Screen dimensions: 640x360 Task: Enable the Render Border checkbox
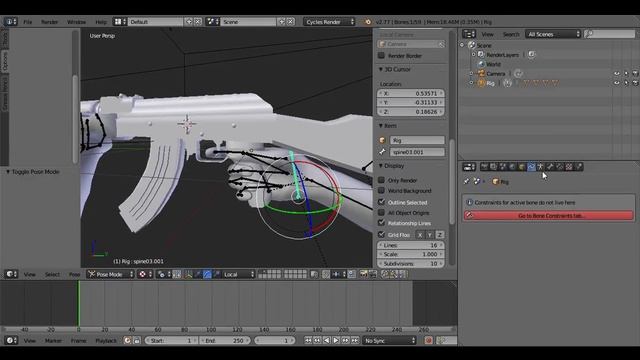[x=381, y=56]
